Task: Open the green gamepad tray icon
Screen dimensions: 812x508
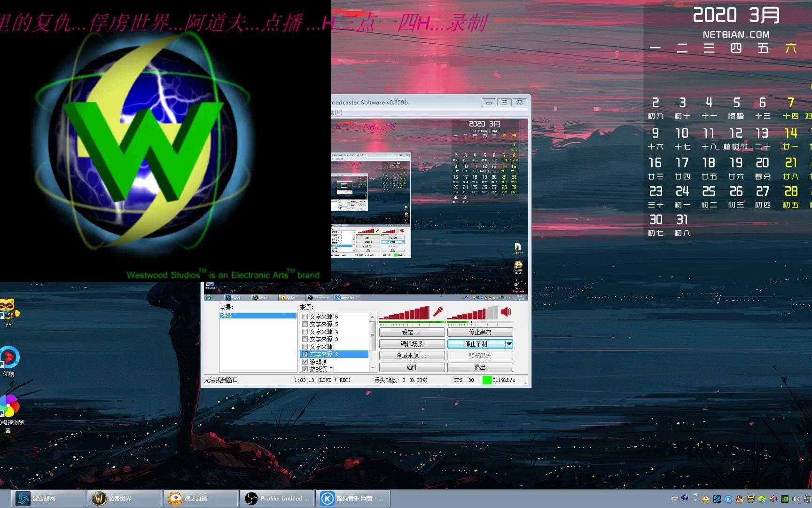Action: (x=762, y=499)
